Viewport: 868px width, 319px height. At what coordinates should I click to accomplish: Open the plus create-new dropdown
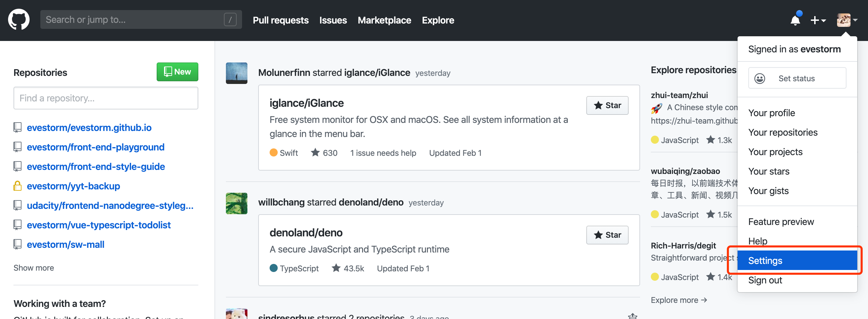pyautogui.click(x=818, y=20)
